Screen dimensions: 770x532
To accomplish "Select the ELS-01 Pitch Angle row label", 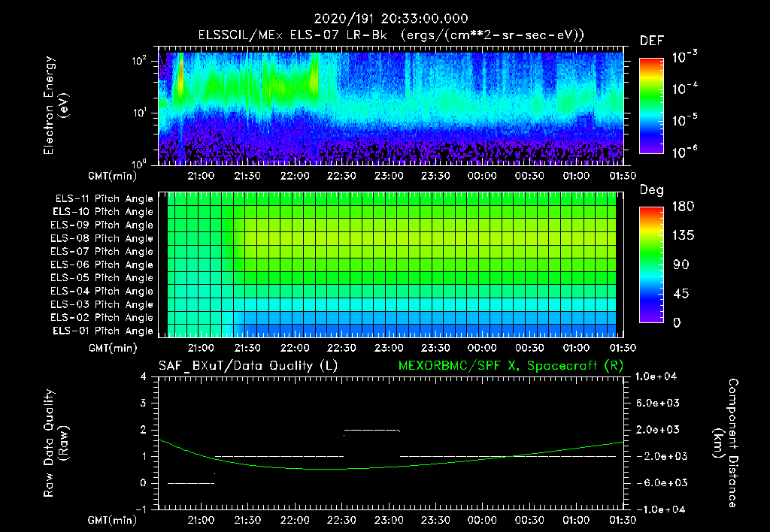I will pos(103,331).
